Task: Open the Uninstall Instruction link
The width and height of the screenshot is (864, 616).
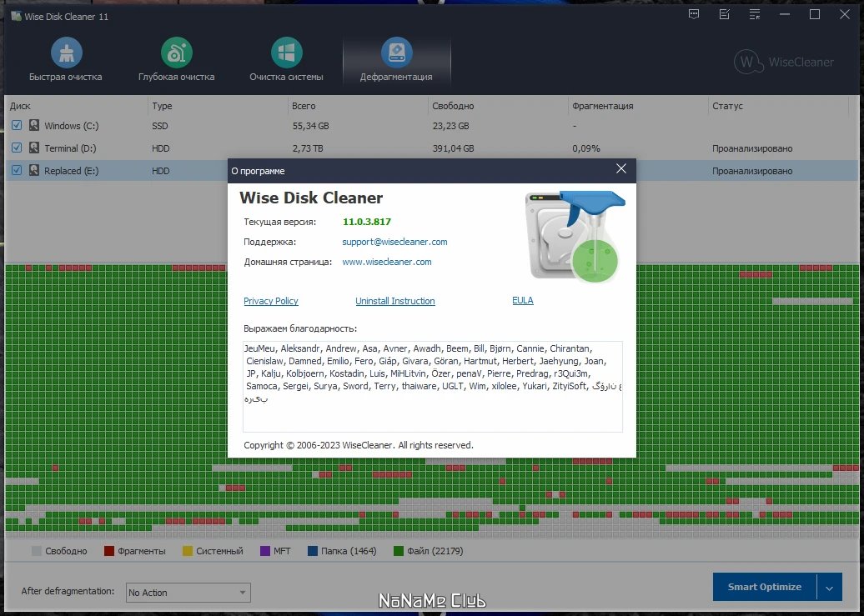Action: tap(395, 301)
